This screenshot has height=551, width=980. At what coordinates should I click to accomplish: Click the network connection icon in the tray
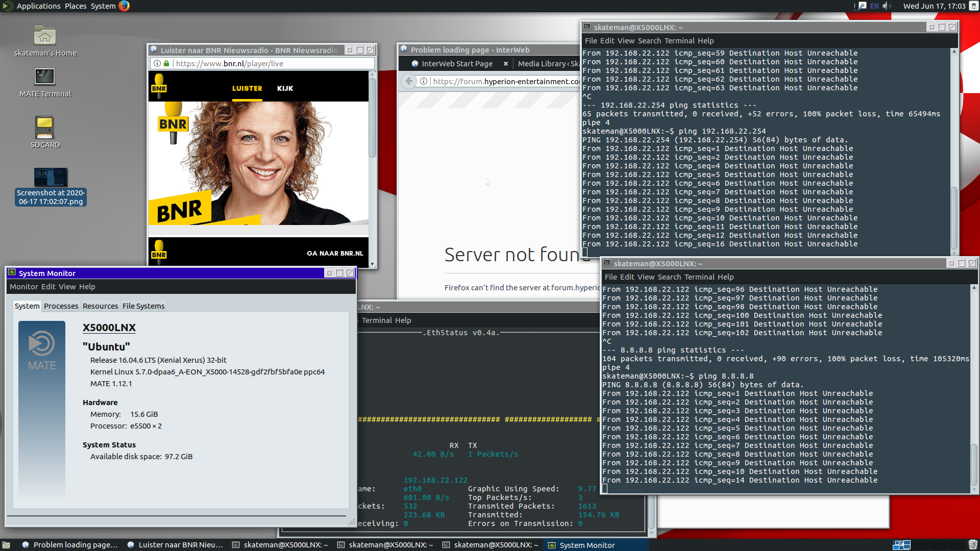pos(862,6)
